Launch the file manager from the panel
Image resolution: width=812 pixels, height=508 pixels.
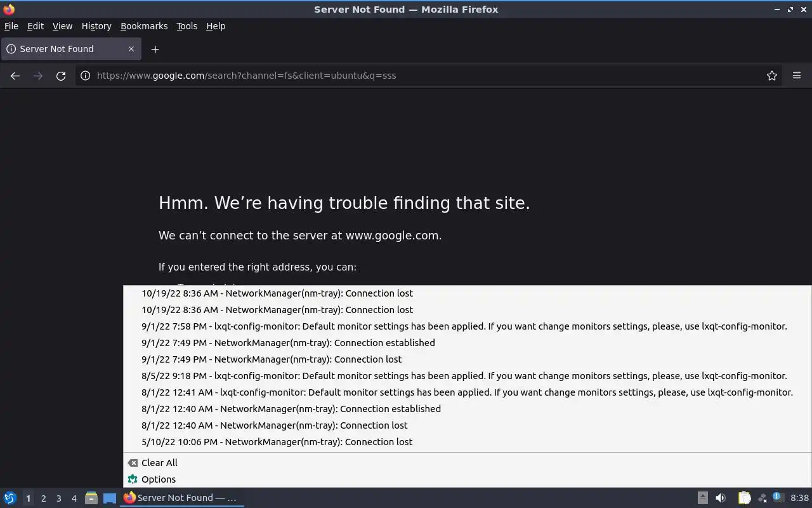pyautogui.click(x=91, y=498)
